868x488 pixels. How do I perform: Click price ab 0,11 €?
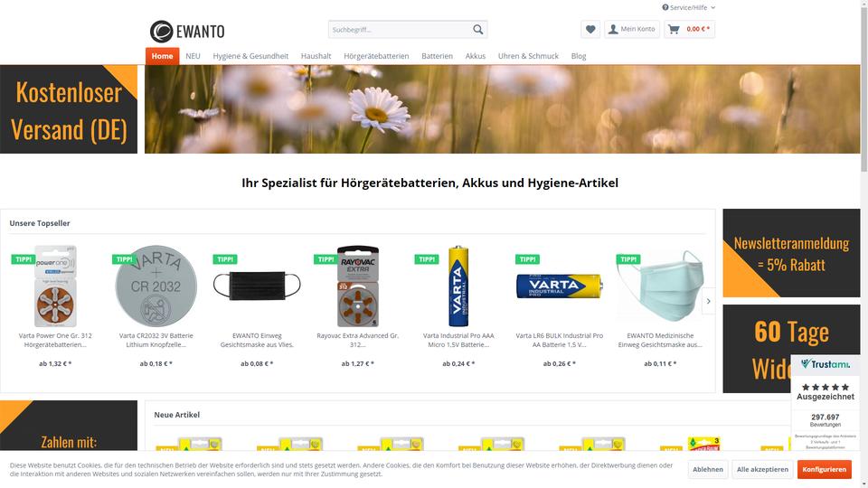point(660,363)
